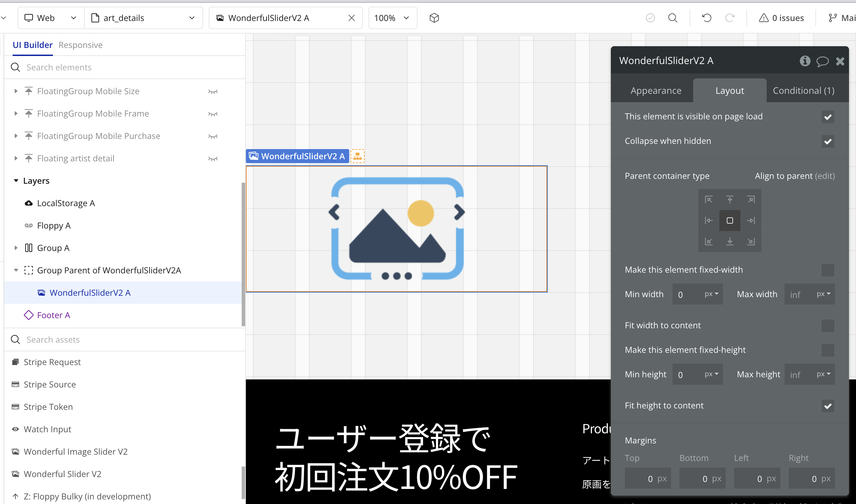Open Max height unit px dropdown
The height and width of the screenshot is (504, 856).
[824, 374]
